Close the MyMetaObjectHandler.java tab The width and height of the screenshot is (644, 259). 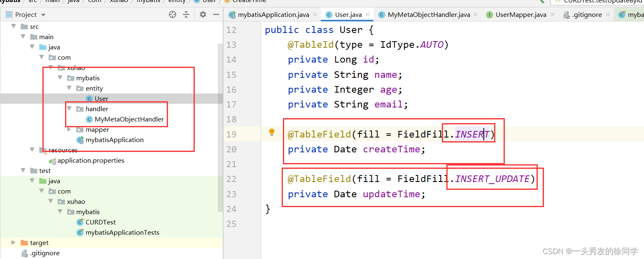476,14
